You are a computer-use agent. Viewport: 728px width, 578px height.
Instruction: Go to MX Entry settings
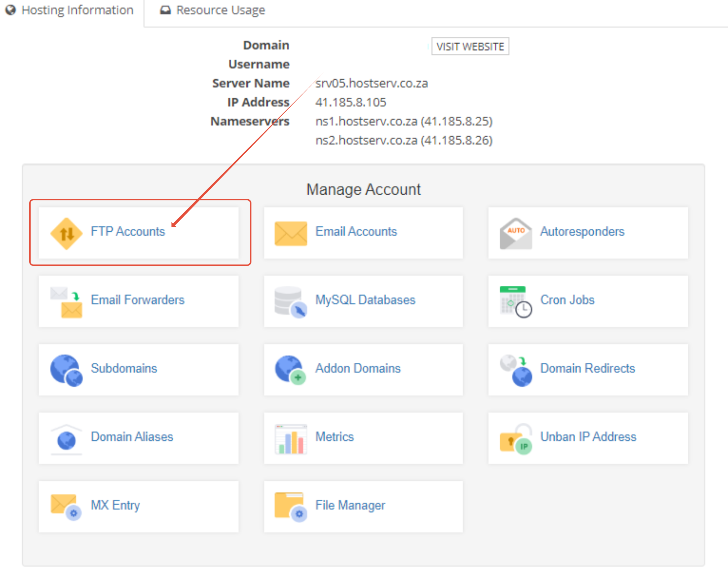[x=115, y=505]
